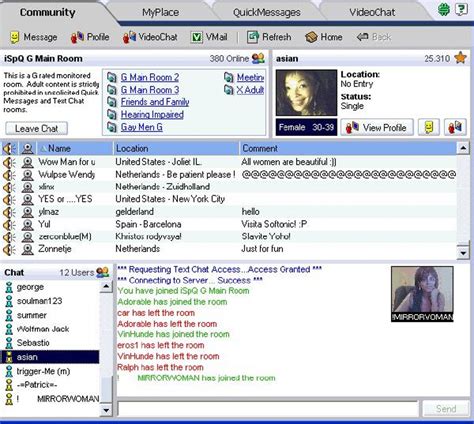The image size is (474, 424).
Task: Go to Home via the box icon
Action: click(311, 37)
